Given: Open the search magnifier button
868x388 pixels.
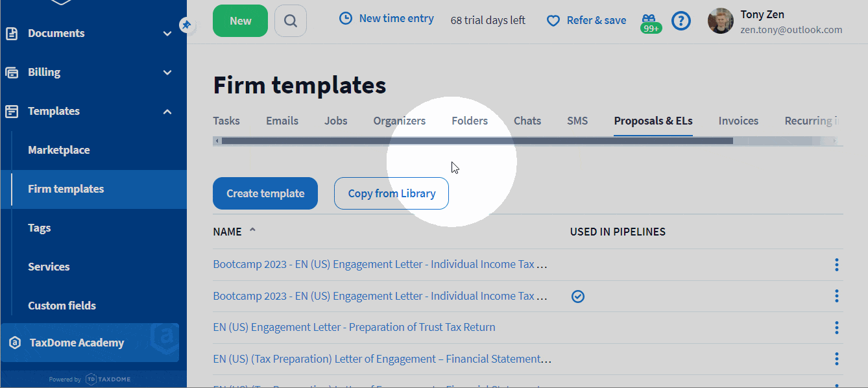Looking at the screenshot, I should (291, 21).
